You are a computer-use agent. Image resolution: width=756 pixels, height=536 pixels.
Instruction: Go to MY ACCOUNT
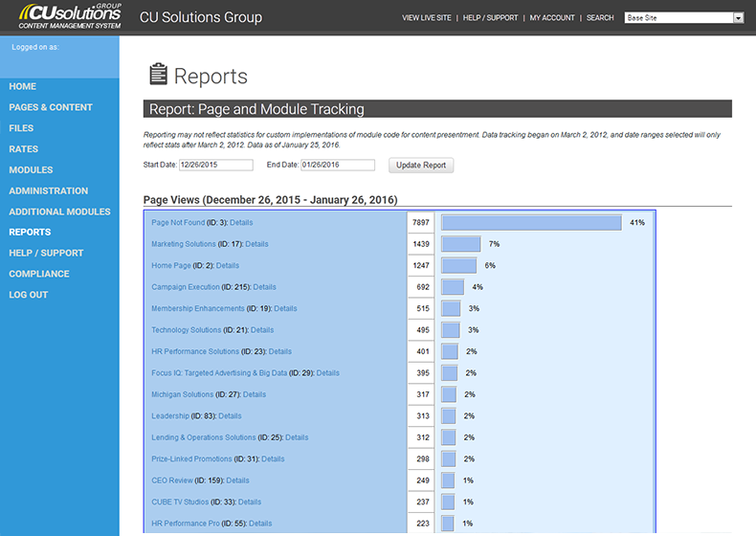pyautogui.click(x=552, y=18)
